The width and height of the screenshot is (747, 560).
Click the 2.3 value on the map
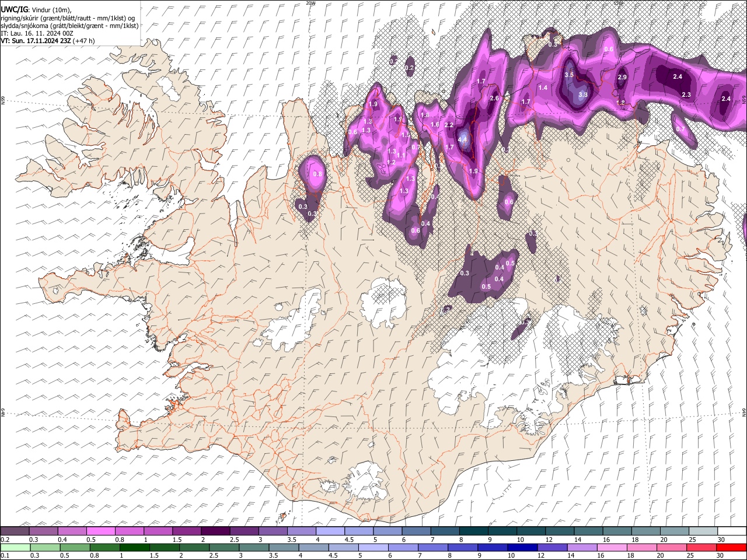(x=686, y=94)
